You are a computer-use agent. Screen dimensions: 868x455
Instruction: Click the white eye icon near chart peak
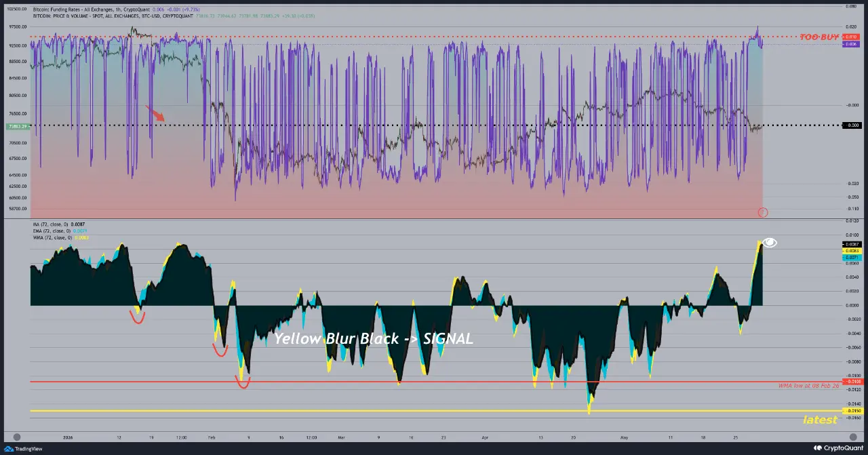pyautogui.click(x=770, y=243)
